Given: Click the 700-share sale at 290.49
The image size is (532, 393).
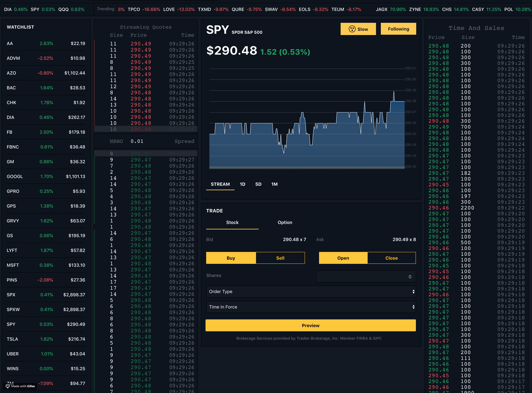Looking at the screenshot, I should pyautogui.click(x=477, y=127).
